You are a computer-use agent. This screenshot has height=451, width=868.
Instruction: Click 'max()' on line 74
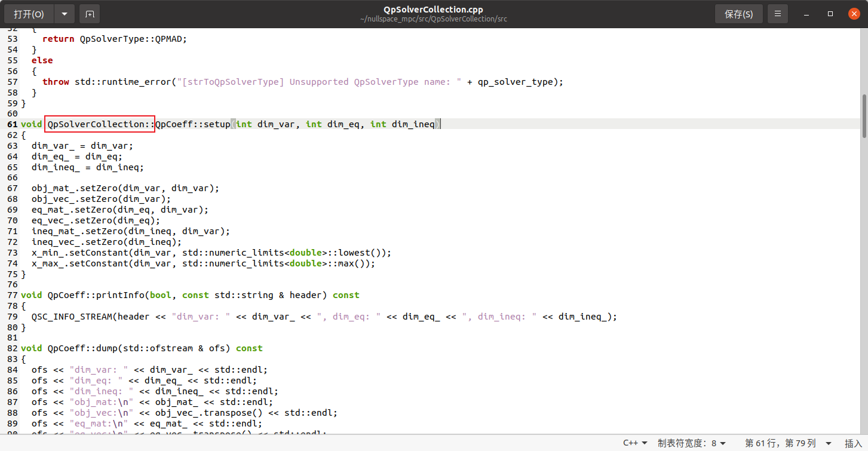point(352,263)
